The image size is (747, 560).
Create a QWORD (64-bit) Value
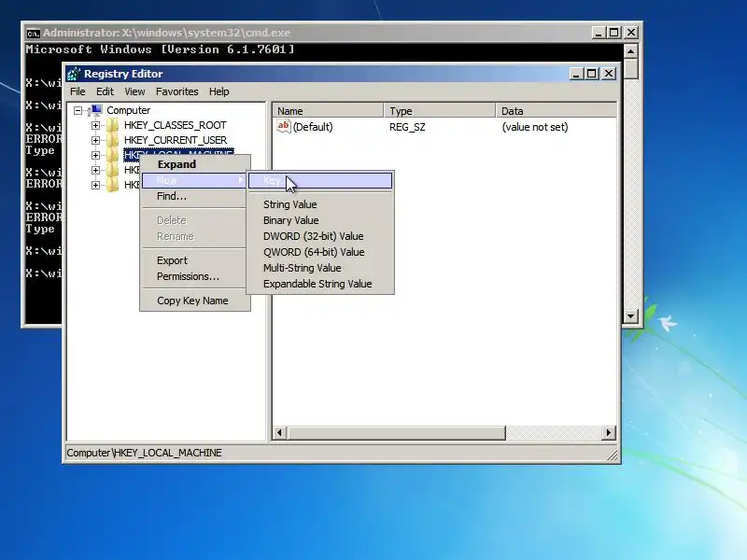320,252
